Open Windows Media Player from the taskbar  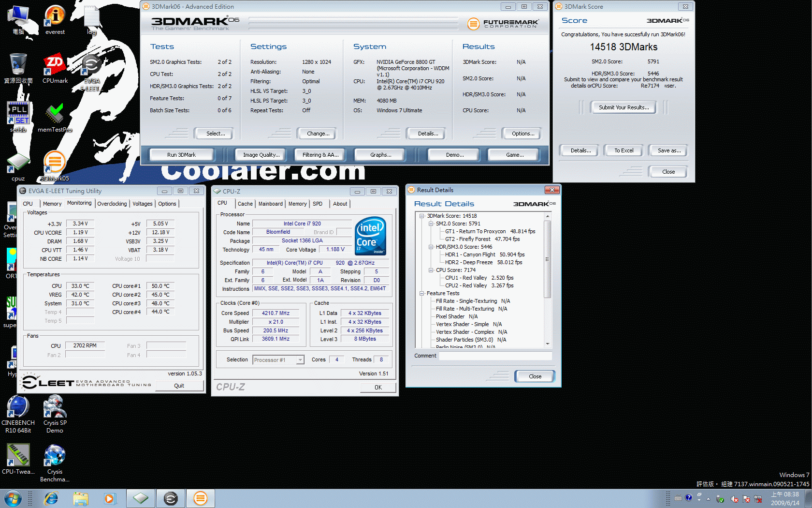pos(110,498)
